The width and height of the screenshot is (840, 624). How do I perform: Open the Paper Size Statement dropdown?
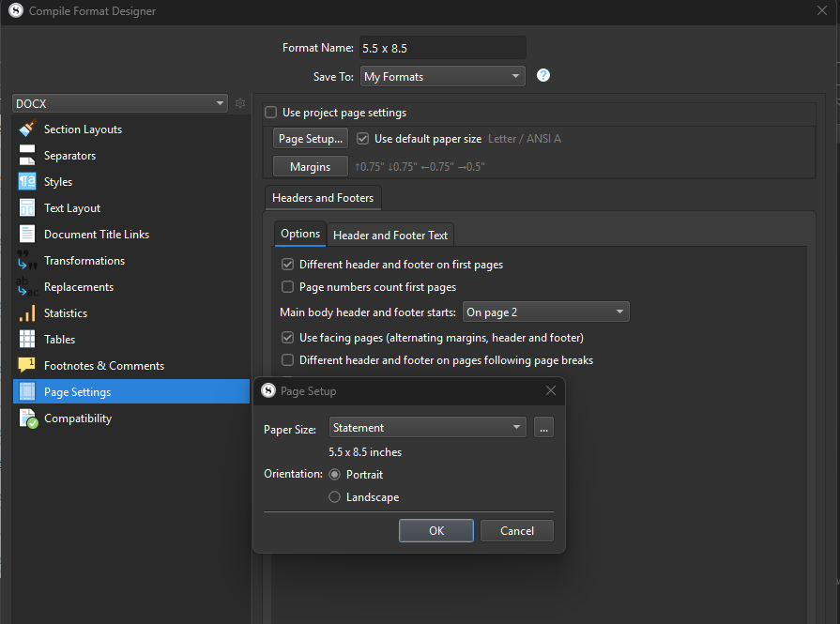click(x=427, y=428)
